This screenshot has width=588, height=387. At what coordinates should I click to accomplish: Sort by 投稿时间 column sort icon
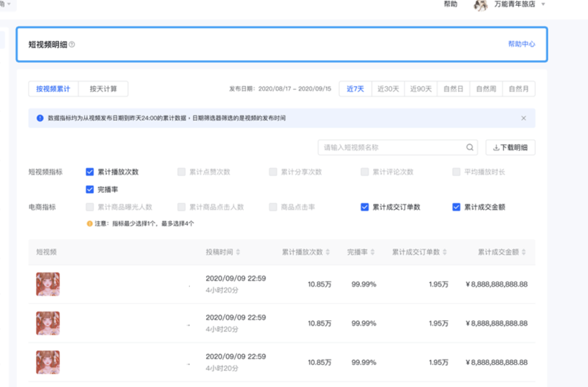tap(238, 252)
